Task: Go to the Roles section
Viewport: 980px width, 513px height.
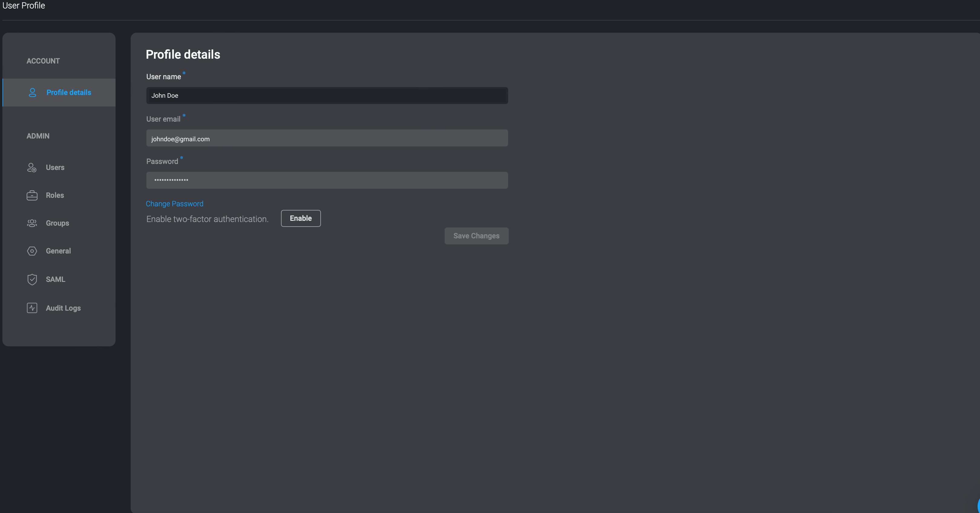Action: click(55, 195)
